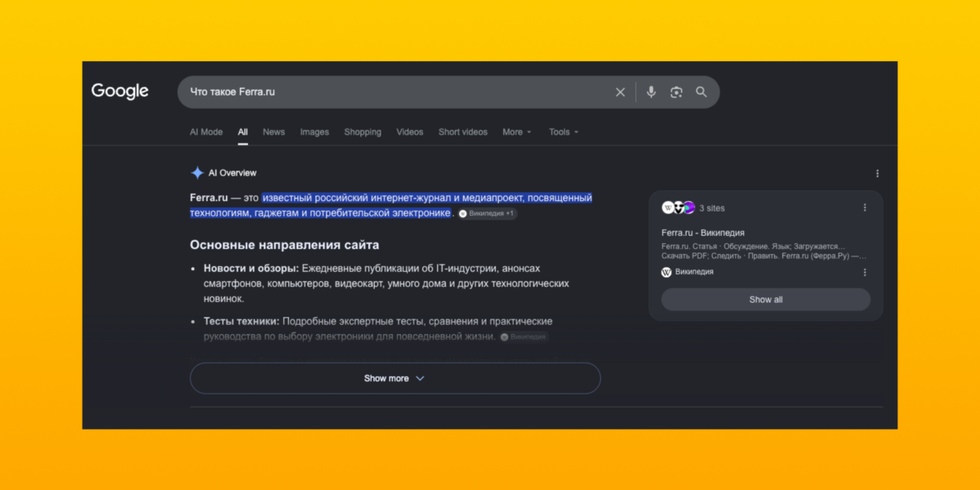Expand the More dropdown
The width and height of the screenshot is (980, 490).
(x=517, y=131)
